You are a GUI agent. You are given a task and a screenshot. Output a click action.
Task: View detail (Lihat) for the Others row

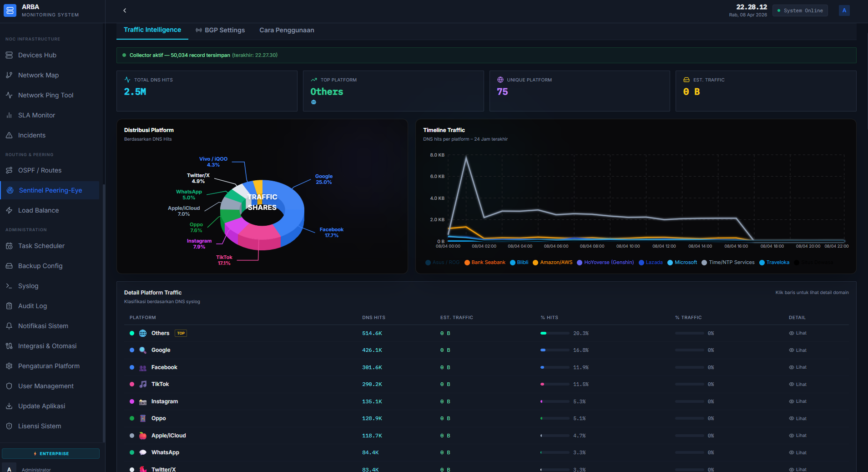tap(797, 333)
